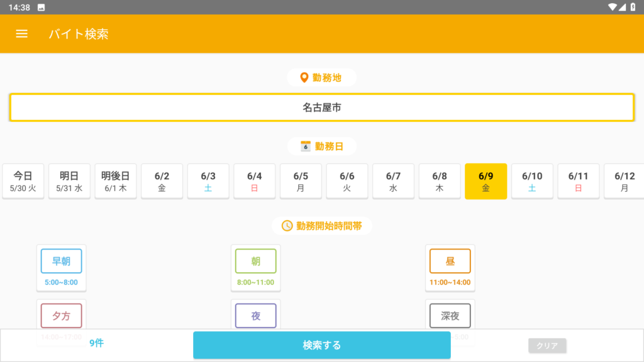Choose the 6/4 Sunday date
The height and width of the screenshot is (362, 644).
point(254,181)
